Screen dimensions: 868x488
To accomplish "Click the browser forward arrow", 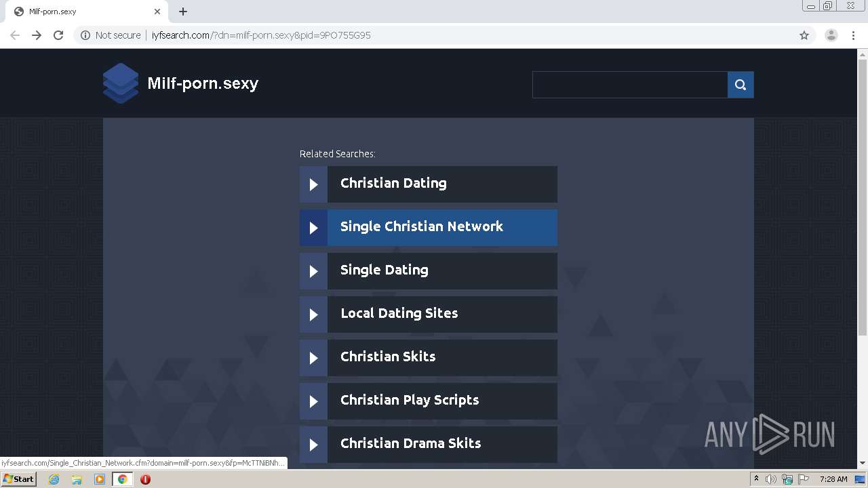I will [x=37, y=35].
